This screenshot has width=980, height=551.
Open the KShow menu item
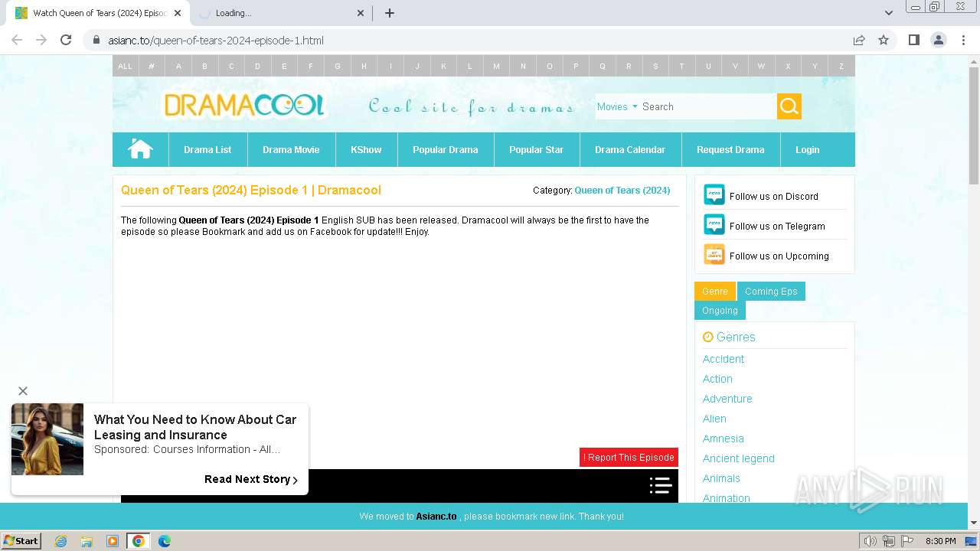pyautogui.click(x=366, y=149)
